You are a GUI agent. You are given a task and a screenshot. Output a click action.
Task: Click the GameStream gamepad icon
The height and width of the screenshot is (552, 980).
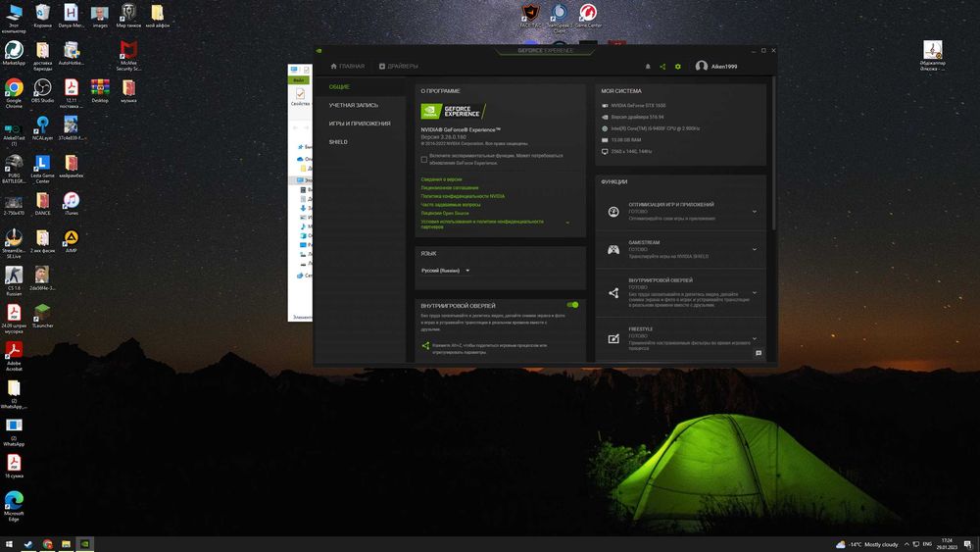pyautogui.click(x=613, y=249)
